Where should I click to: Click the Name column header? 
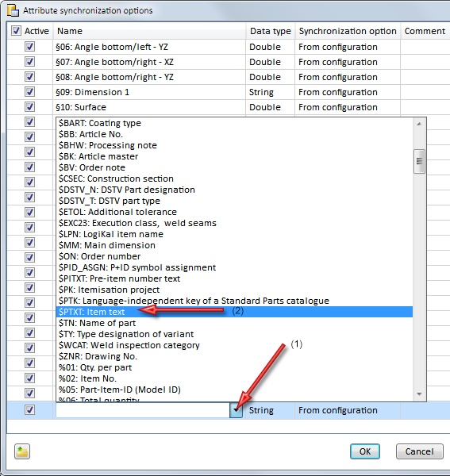coord(149,31)
